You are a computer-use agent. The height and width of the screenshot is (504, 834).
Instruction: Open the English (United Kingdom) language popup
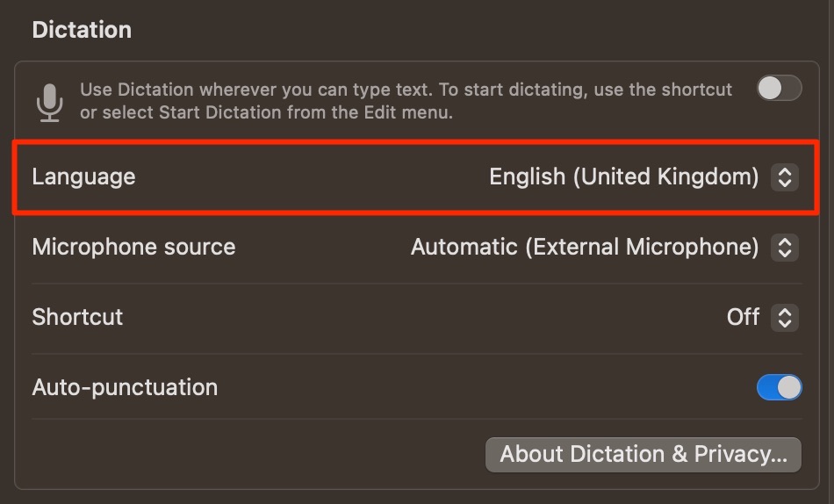[x=643, y=176]
